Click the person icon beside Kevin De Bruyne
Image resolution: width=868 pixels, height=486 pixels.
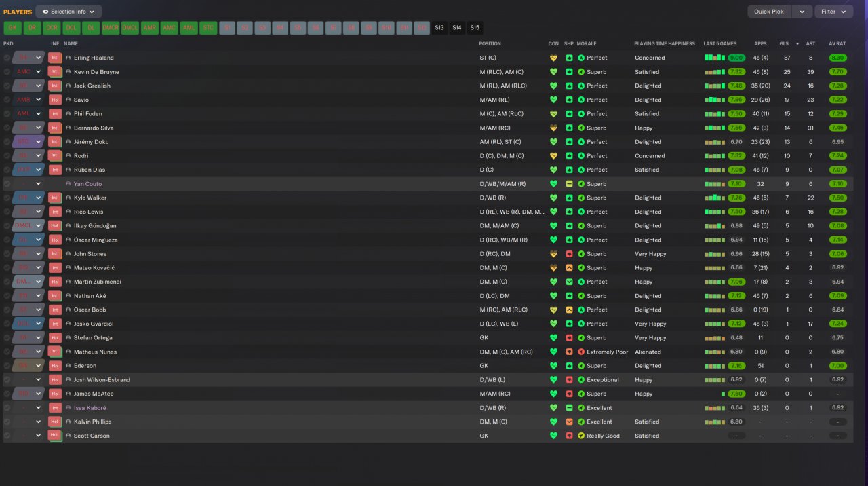pos(68,72)
